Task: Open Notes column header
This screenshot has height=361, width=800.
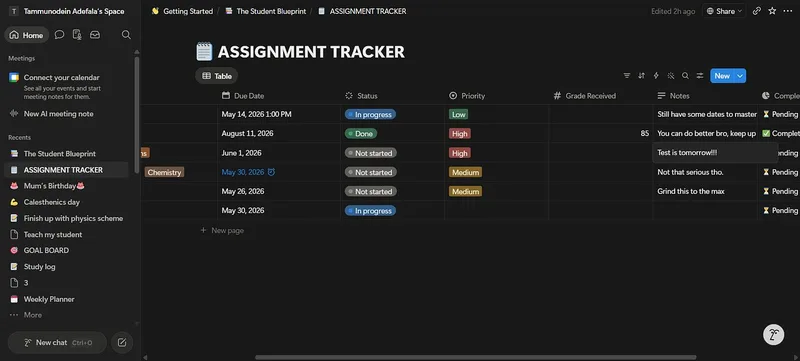Action: [705, 96]
